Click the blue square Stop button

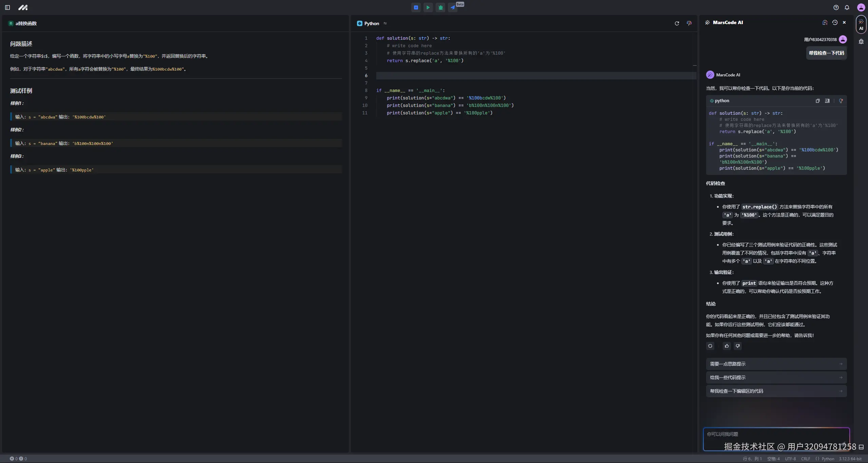click(x=416, y=7)
